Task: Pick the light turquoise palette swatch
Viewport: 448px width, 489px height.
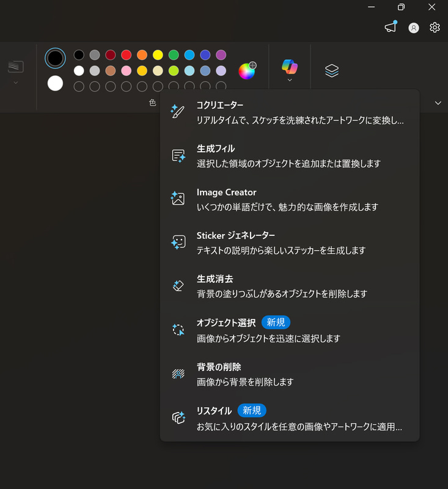Action: point(189,71)
